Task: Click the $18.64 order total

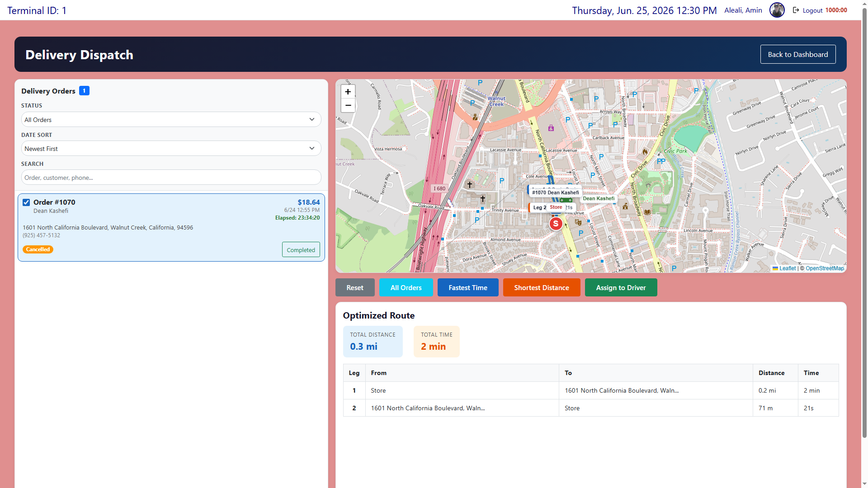Action: pos(308,202)
